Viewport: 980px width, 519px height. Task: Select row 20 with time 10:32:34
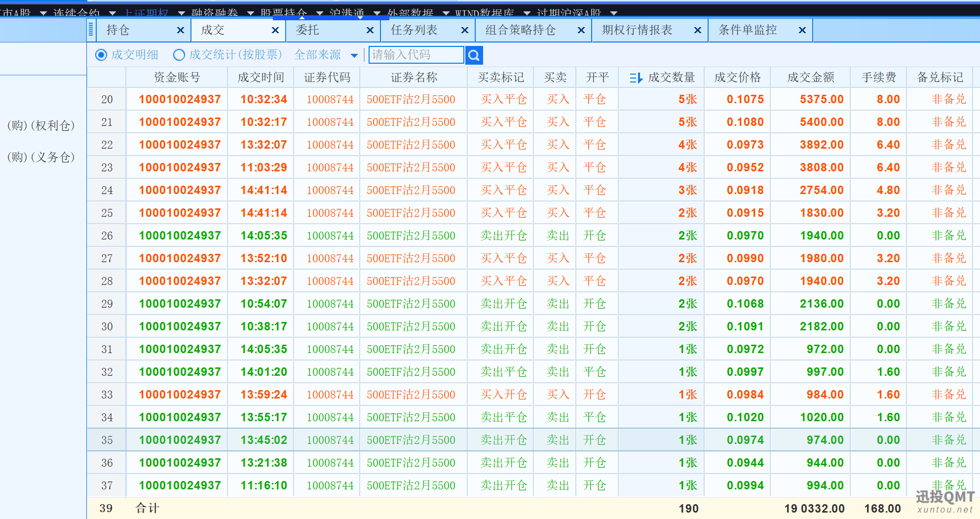[x=533, y=99]
